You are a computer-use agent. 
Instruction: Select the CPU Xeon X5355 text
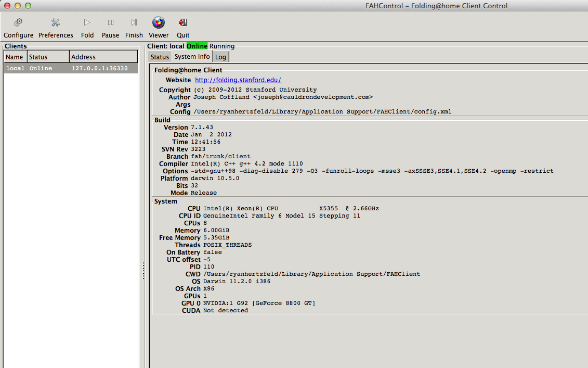coord(291,208)
